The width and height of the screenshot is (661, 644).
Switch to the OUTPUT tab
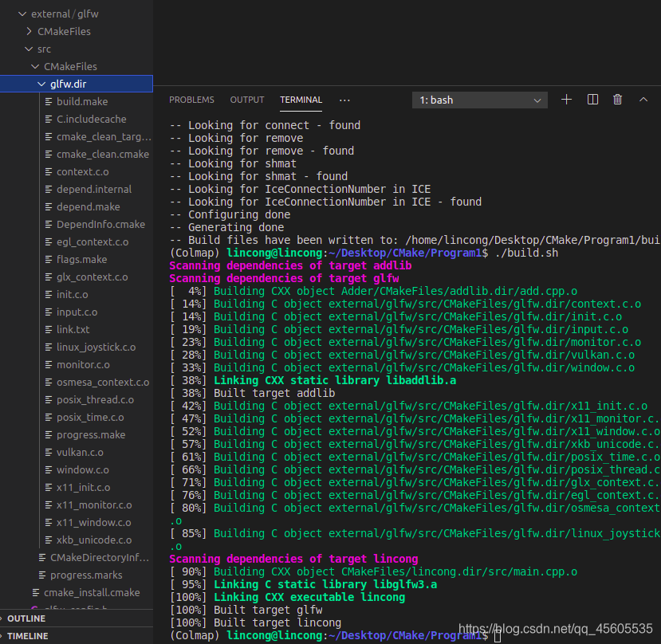247,100
